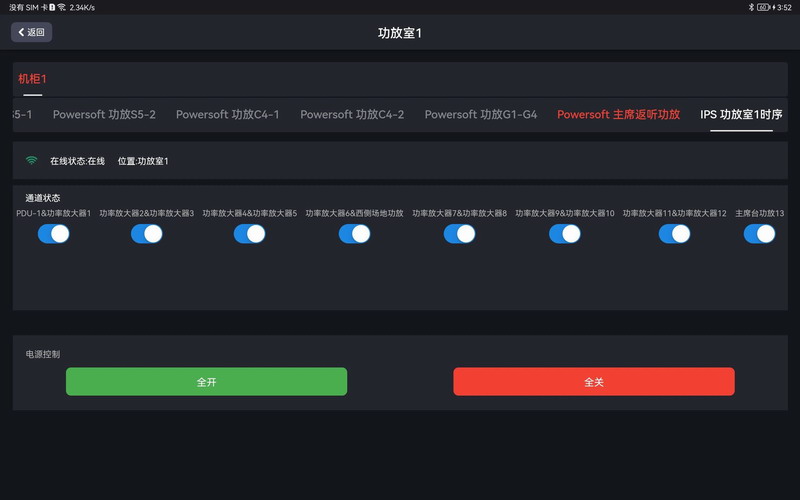Tap the Wi-Fi signal icon in status bar
This screenshot has height=500, width=800.
pyautogui.click(x=61, y=7)
